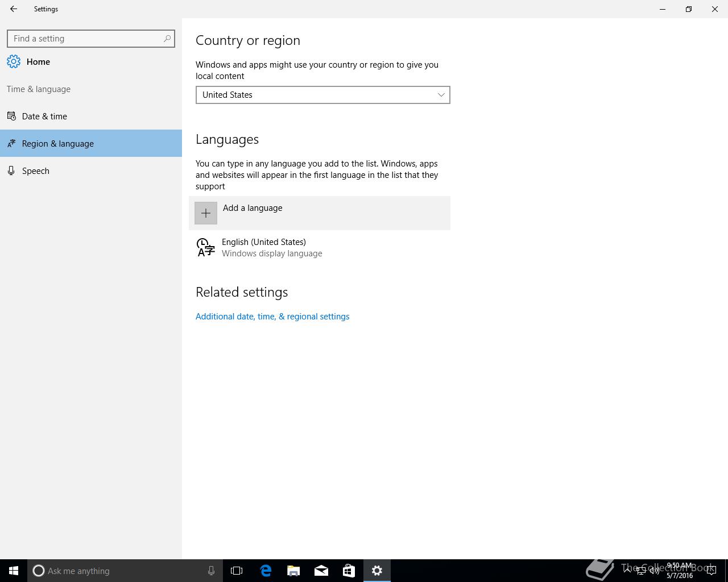Click the back arrow in Settings
728x582 pixels.
tap(14, 9)
